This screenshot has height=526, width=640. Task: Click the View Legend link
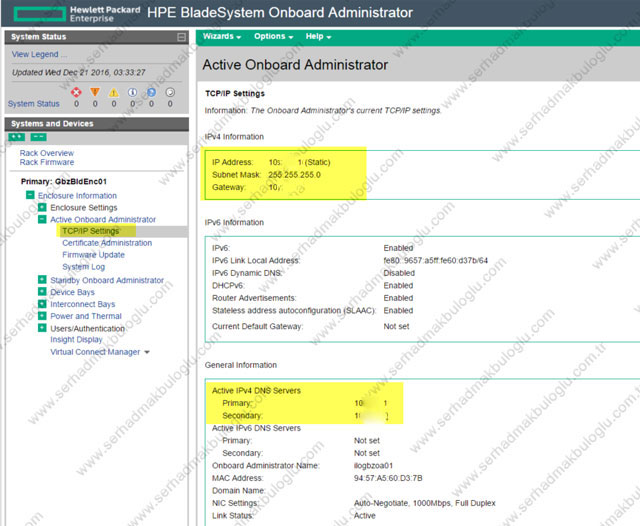point(36,55)
